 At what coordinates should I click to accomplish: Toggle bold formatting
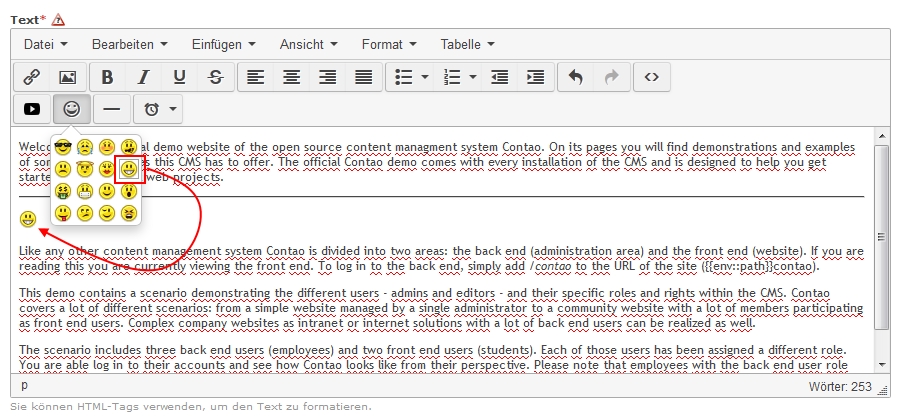coord(107,77)
